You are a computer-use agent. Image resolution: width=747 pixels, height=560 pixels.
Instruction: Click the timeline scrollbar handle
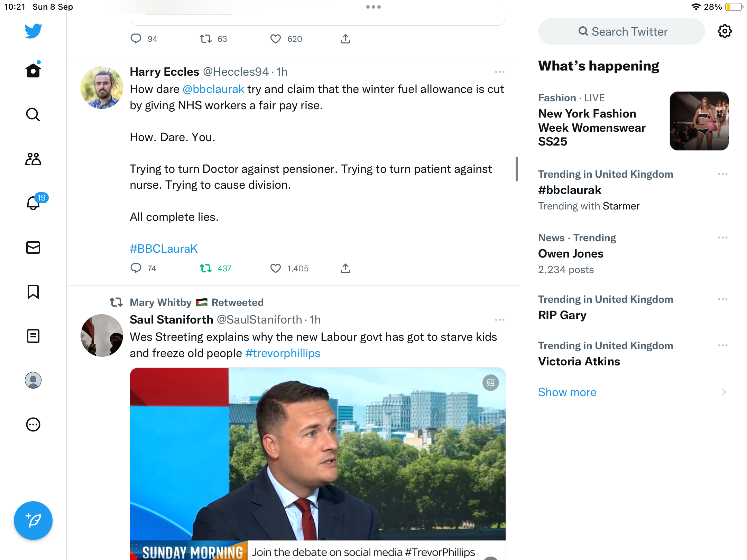[x=516, y=169]
